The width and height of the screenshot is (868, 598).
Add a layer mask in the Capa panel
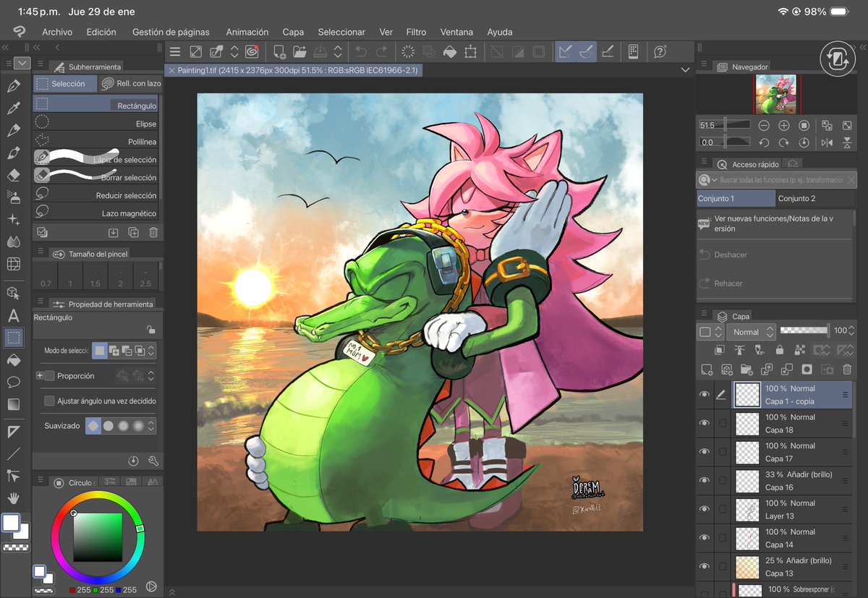[808, 370]
